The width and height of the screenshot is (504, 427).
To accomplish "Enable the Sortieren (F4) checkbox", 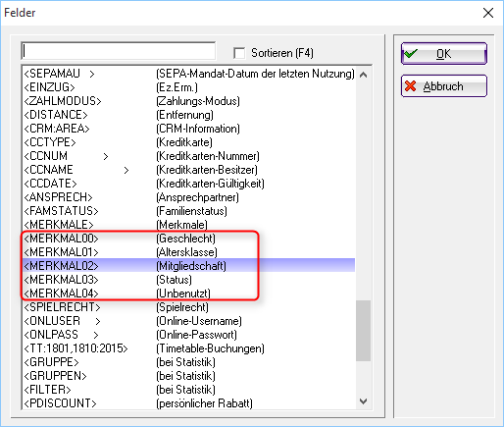I will (x=239, y=53).
